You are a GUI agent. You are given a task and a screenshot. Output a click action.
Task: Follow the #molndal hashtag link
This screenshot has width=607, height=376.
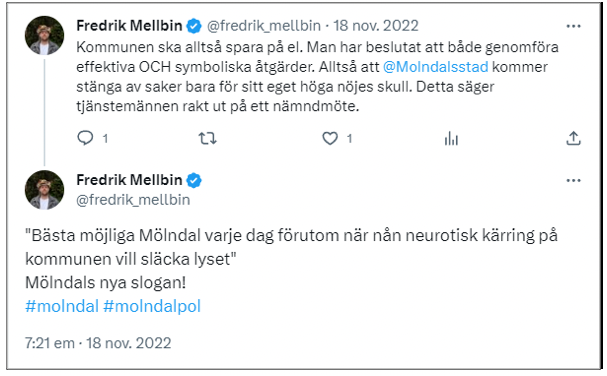coord(62,306)
